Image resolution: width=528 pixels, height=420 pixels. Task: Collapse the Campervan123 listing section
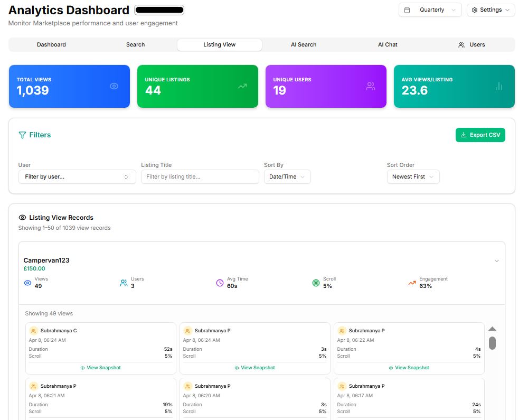496,261
